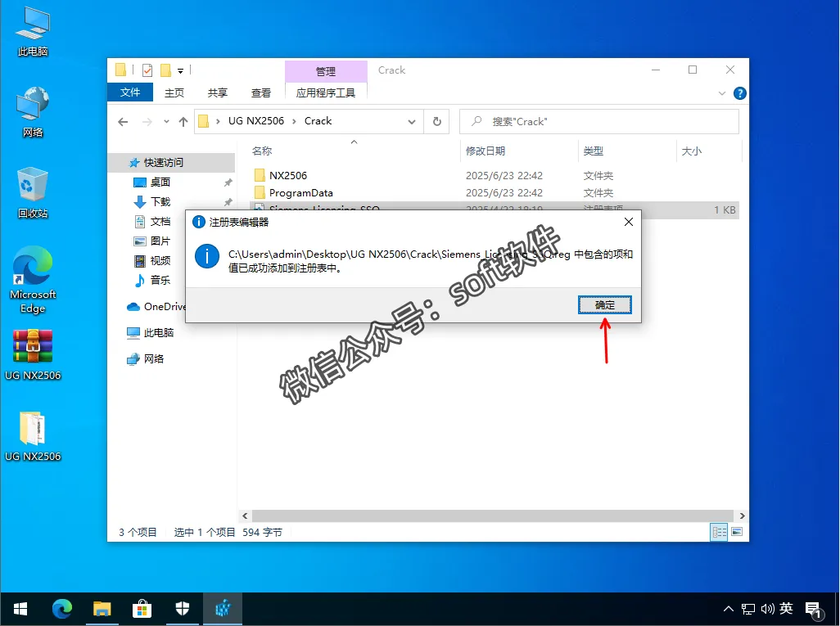The width and height of the screenshot is (840, 626).
Task: Select the NX2506 folder row
Action: [494, 176]
